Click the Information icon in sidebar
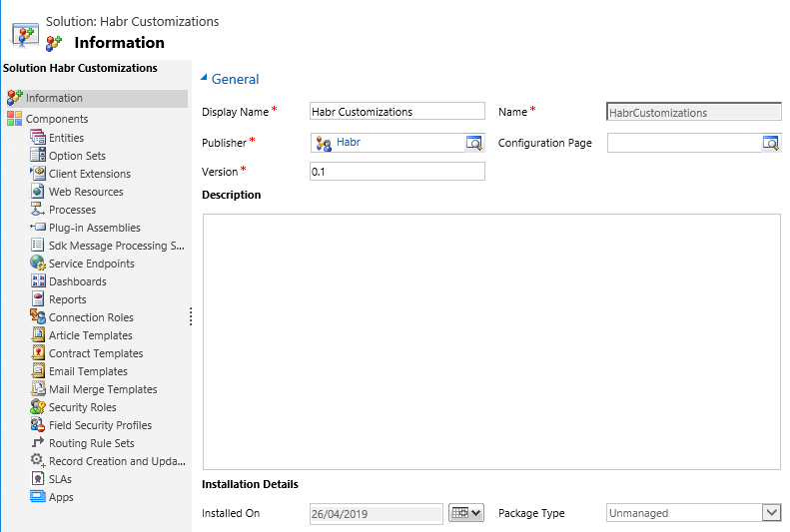 (15, 98)
